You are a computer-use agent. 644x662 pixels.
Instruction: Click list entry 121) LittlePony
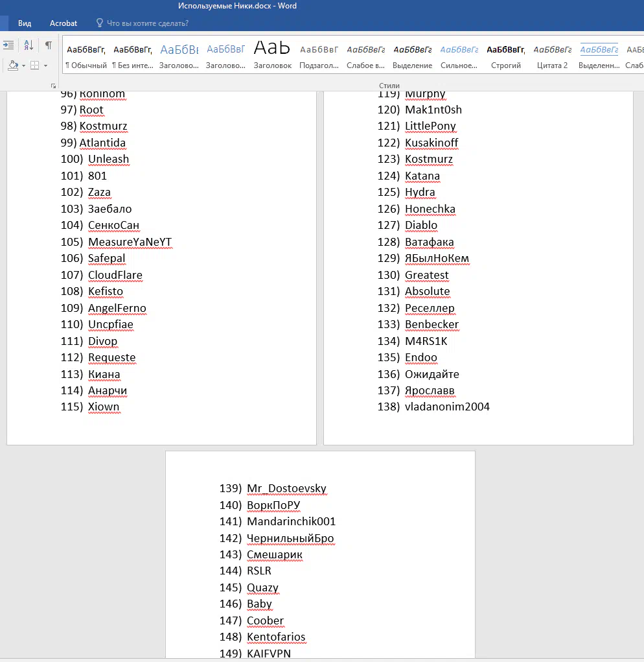coord(417,126)
